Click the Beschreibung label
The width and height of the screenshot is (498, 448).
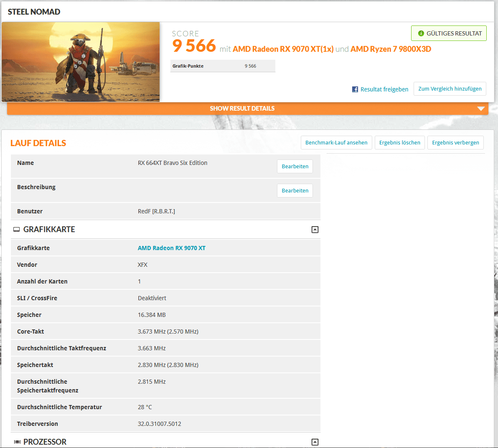(x=36, y=187)
